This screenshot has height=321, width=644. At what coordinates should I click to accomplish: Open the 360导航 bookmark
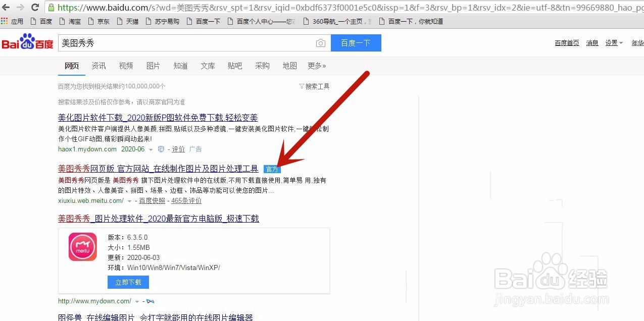337,21
